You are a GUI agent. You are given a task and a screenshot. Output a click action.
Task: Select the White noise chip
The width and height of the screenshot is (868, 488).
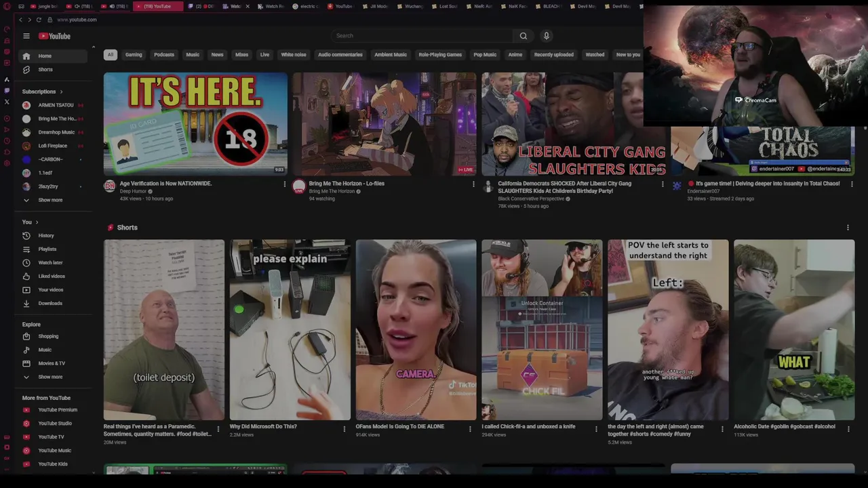point(294,55)
